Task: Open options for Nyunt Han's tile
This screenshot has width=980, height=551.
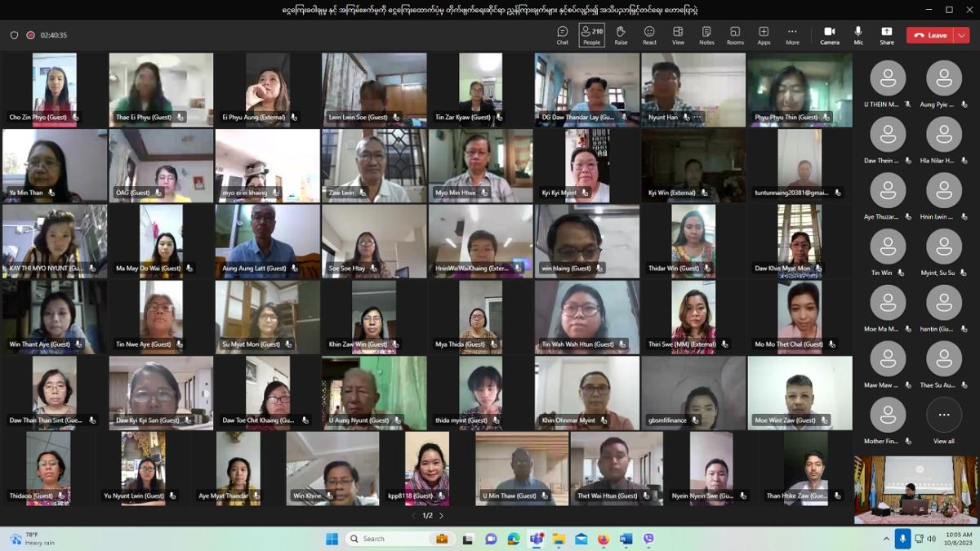Action: coord(697,118)
